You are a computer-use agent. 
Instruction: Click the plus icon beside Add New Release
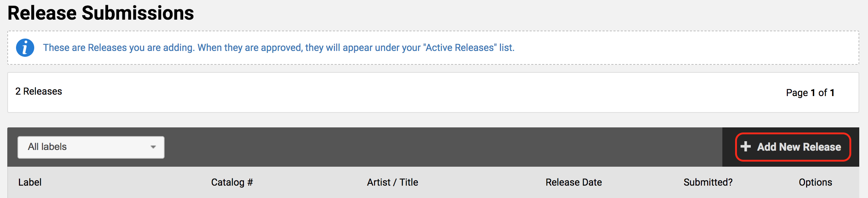click(745, 146)
